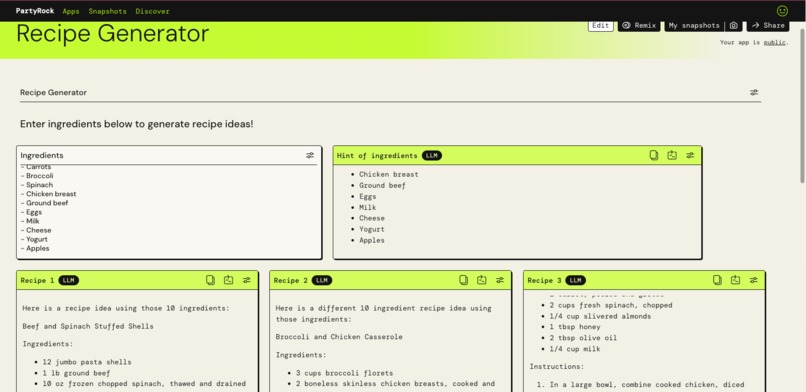The height and width of the screenshot is (392, 806).
Task: Click '- Spinach' line in Ingredients box
Action: click(37, 185)
